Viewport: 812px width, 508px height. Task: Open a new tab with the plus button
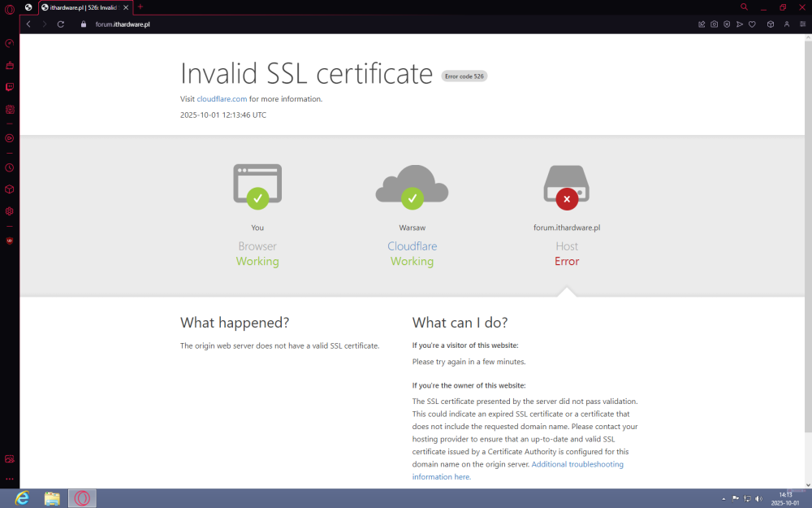140,7
